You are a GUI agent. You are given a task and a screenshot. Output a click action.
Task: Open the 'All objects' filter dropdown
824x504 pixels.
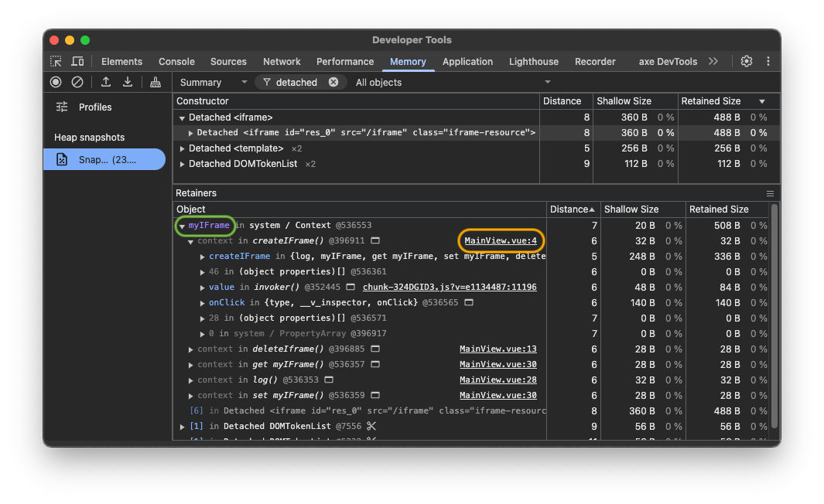tap(453, 82)
